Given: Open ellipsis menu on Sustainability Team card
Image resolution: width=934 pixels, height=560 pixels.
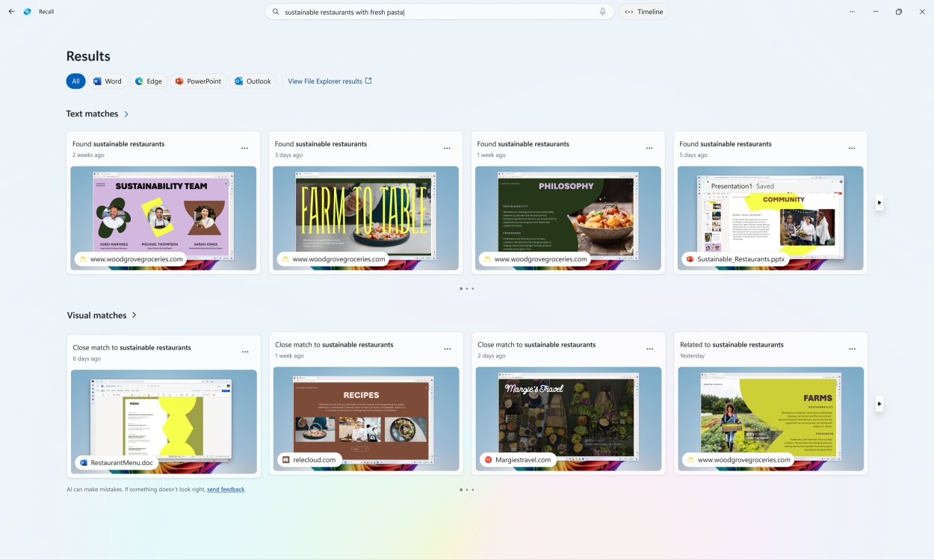Looking at the screenshot, I should point(244,148).
